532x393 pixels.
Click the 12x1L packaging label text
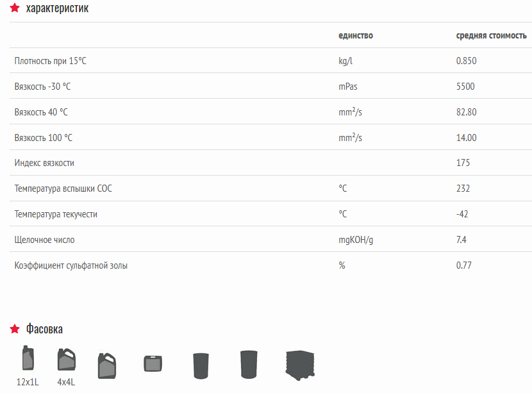(x=28, y=382)
